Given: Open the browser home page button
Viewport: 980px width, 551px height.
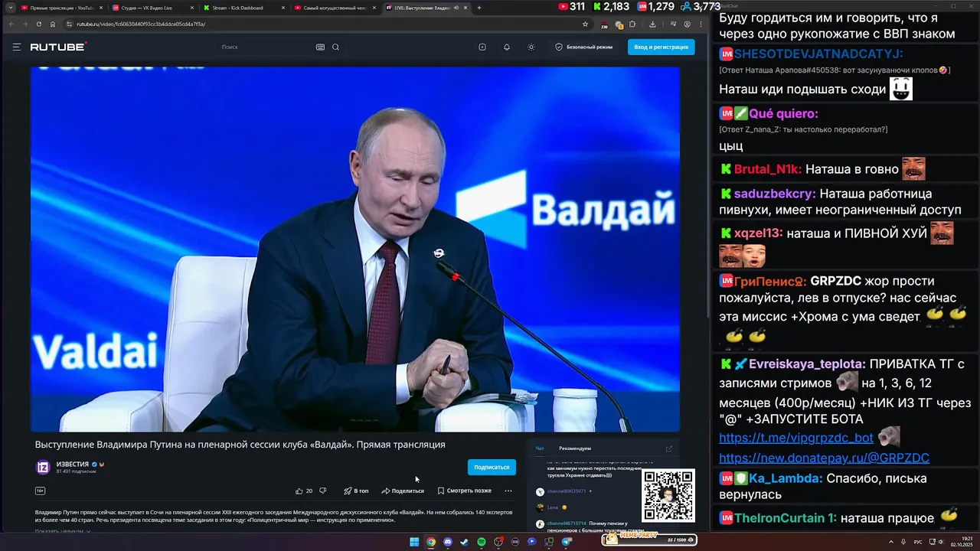Looking at the screenshot, I should coord(53,24).
